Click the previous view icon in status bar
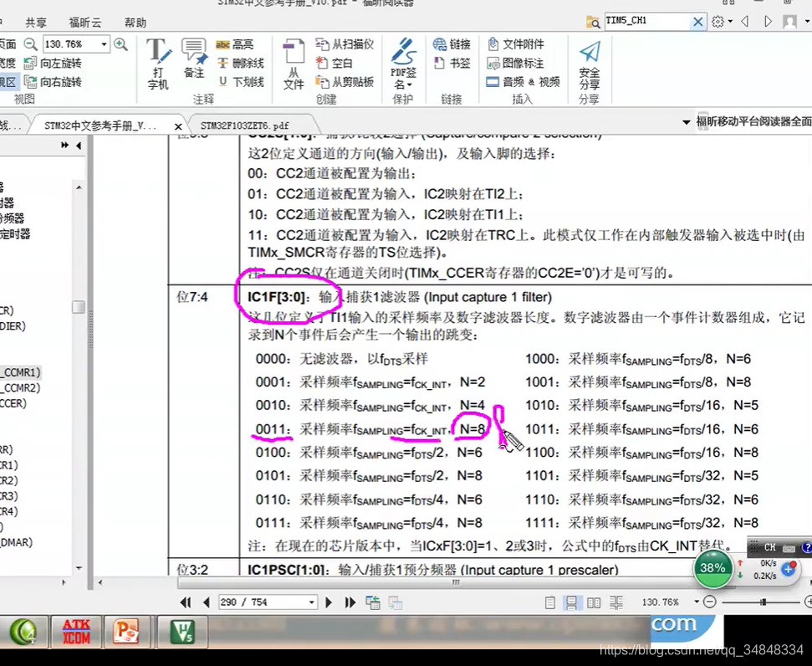Image resolution: width=812 pixels, height=666 pixels. pos(373,602)
